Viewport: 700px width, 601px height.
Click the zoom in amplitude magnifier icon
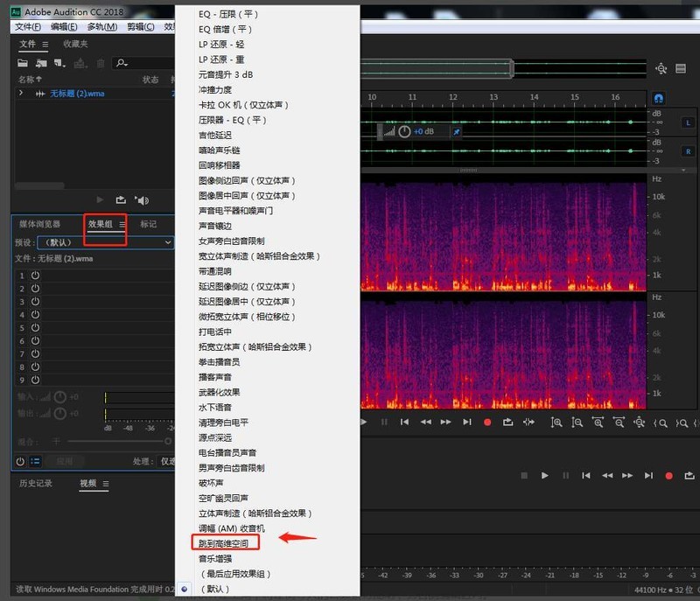point(556,422)
